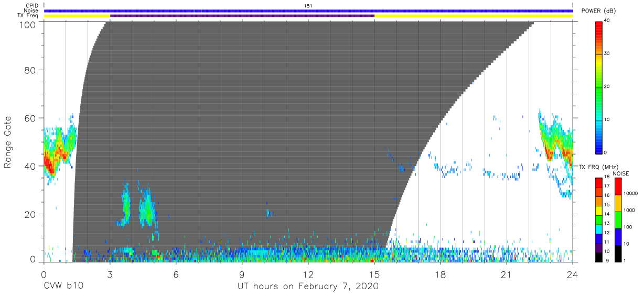Image resolution: width=644 pixels, height=297 pixels.
Task: Click the 100 tick label on the Range Gate axis
Action: pos(28,25)
